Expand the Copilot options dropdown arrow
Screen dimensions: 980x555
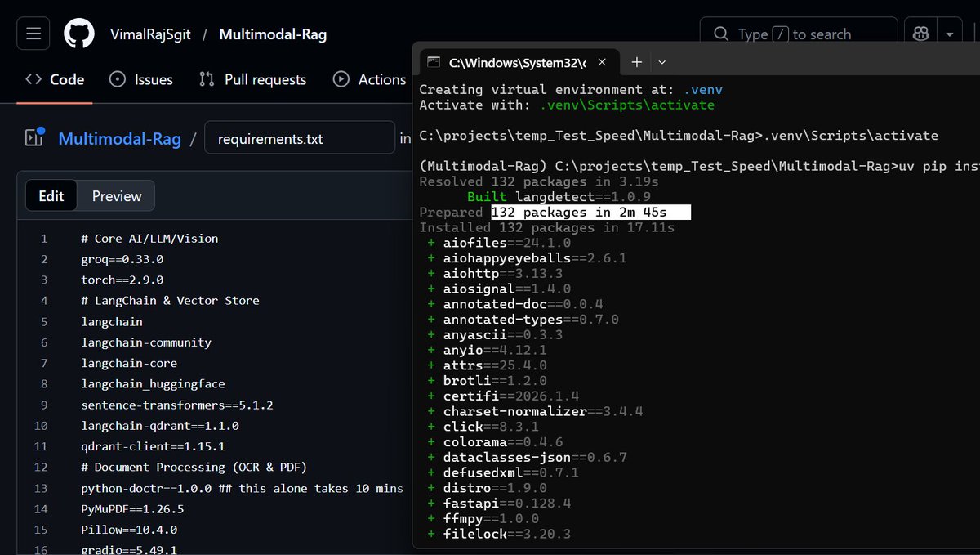pos(949,33)
